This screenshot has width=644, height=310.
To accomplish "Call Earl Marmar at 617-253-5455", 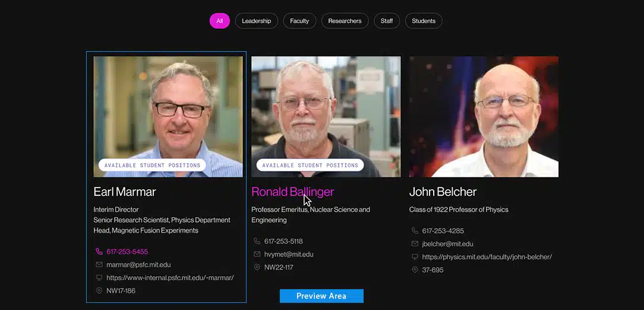I will pyautogui.click(x=127, y=252).
